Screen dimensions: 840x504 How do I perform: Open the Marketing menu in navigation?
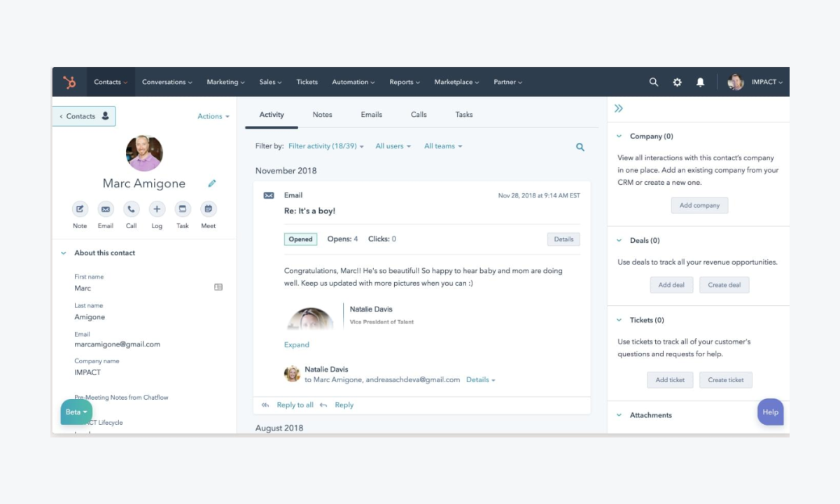click(225, 82)
